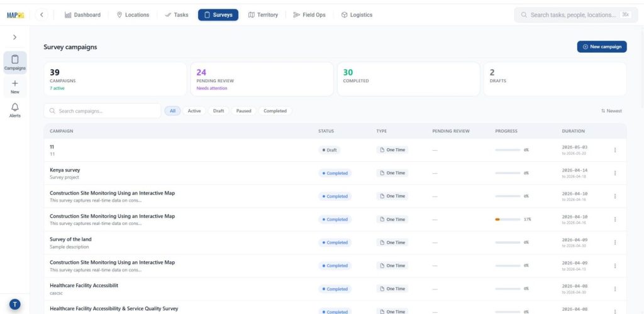
Task: Open the Survey of the land campaign
Action: click(70, 239)
